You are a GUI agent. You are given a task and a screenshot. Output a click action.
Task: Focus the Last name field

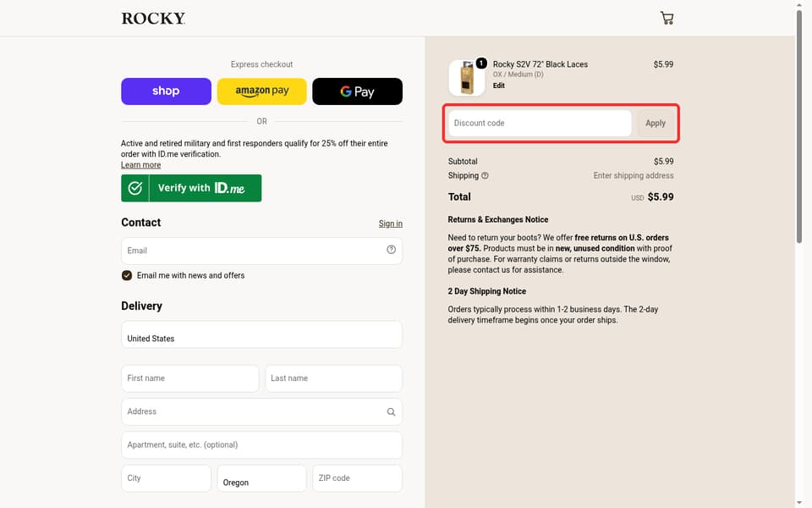click(x=333, y=378)
